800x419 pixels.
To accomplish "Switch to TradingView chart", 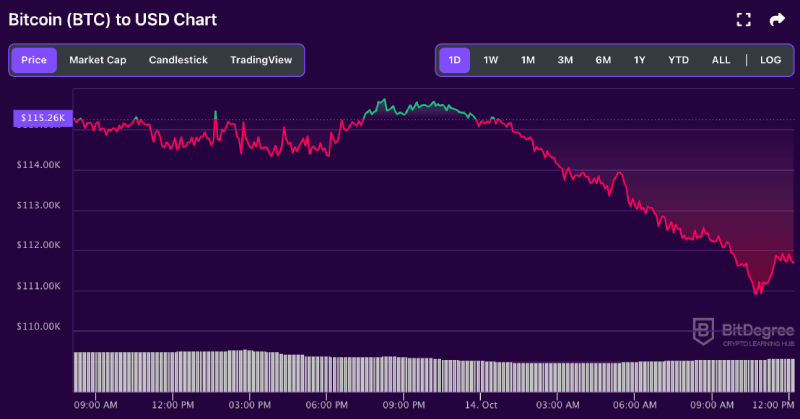I will (261, 60).
